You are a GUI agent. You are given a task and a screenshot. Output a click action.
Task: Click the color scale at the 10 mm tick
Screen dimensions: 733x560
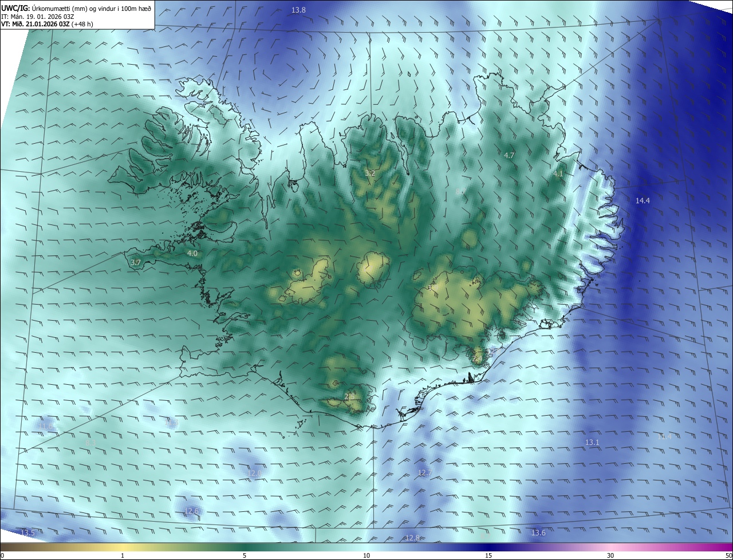coord(366,555)
